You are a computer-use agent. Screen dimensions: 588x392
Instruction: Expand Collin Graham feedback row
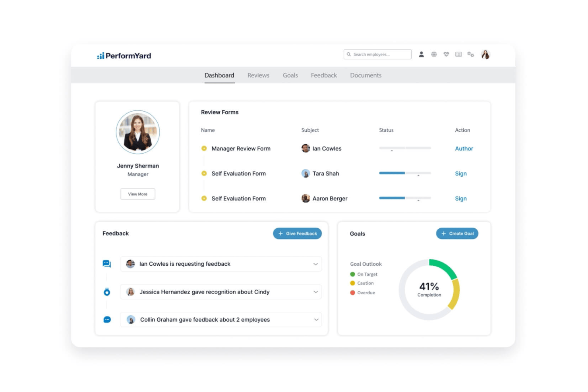click(316, 320)
